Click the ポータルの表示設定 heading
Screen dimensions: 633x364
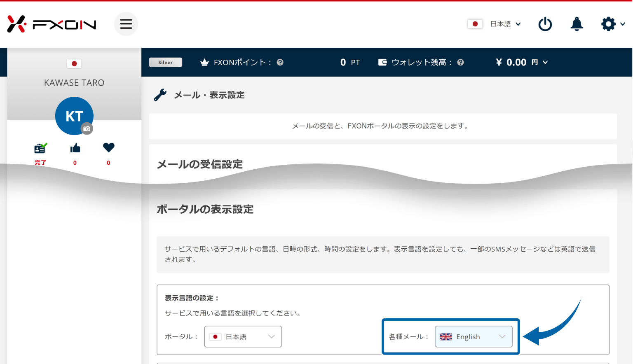tap(205, 209)
